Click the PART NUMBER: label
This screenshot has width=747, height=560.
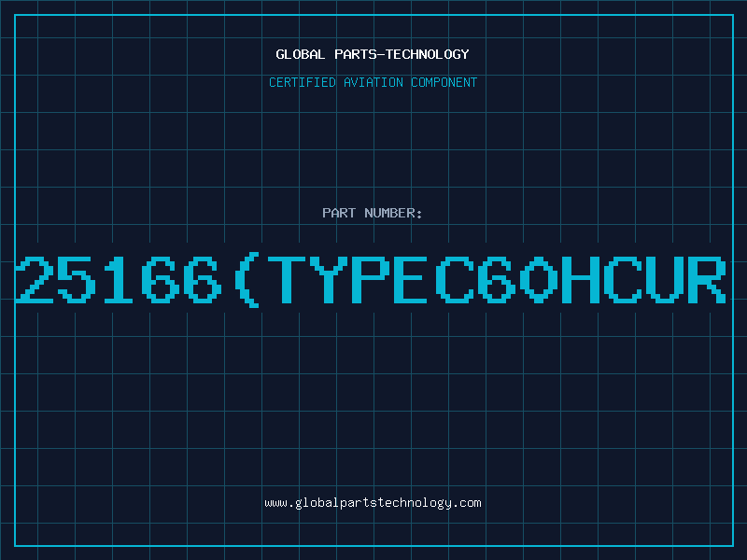click(373, 213)
